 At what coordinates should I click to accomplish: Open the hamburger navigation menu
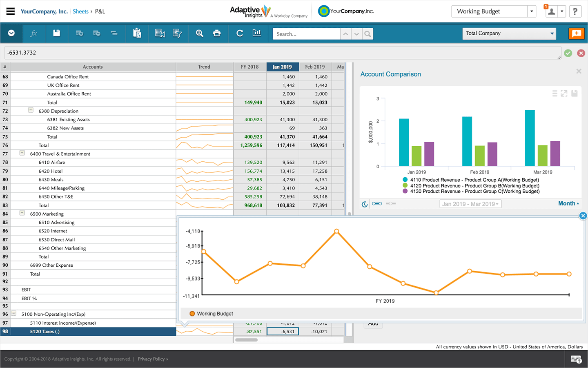click(x=11, y=11)
